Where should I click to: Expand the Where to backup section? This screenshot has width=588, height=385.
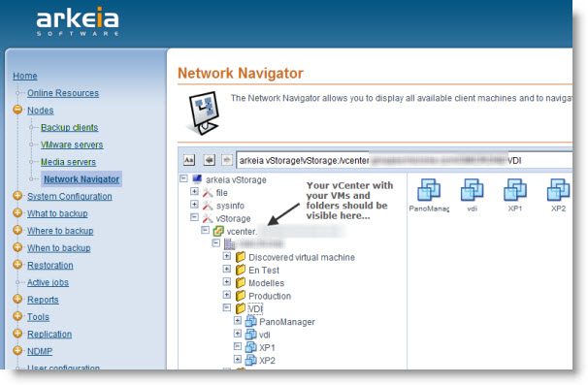click(x=17, y=230)
